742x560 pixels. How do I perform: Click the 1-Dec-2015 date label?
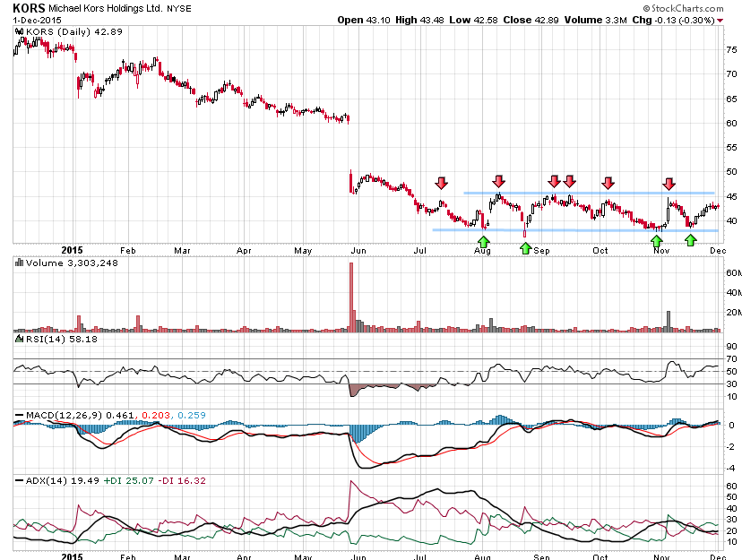click(x=37, y=21)
